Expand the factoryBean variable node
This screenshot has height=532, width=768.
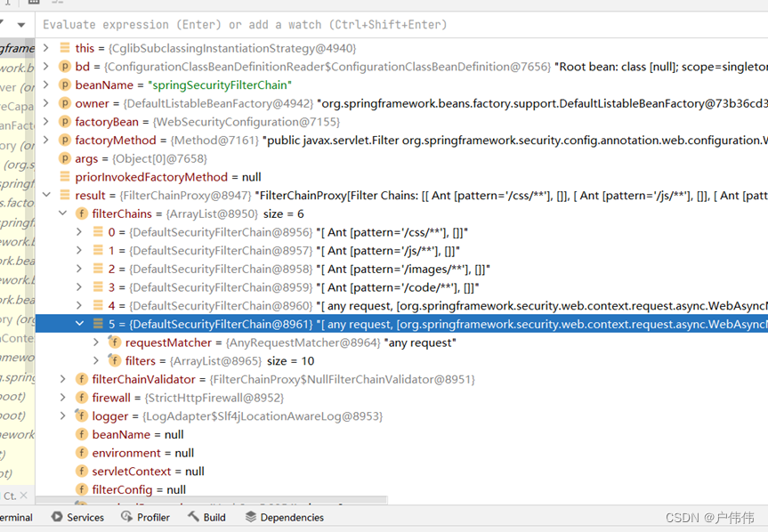(45, 121)
